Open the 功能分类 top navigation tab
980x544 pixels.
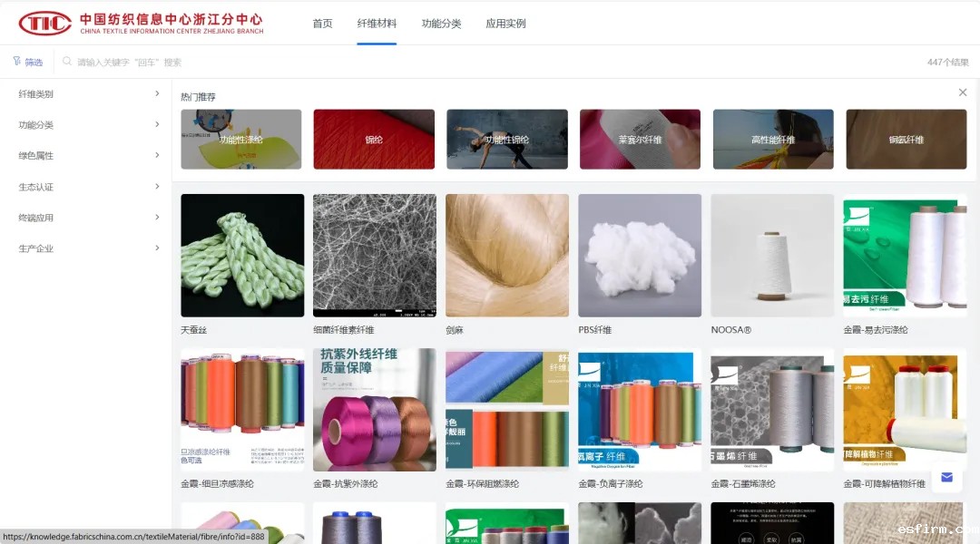click(x=441, y=24)
